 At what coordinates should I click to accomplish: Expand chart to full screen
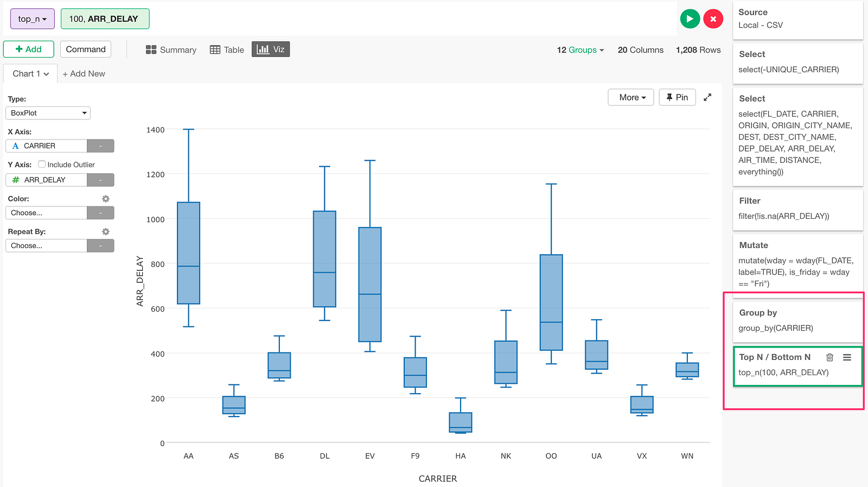pos(707,97)
